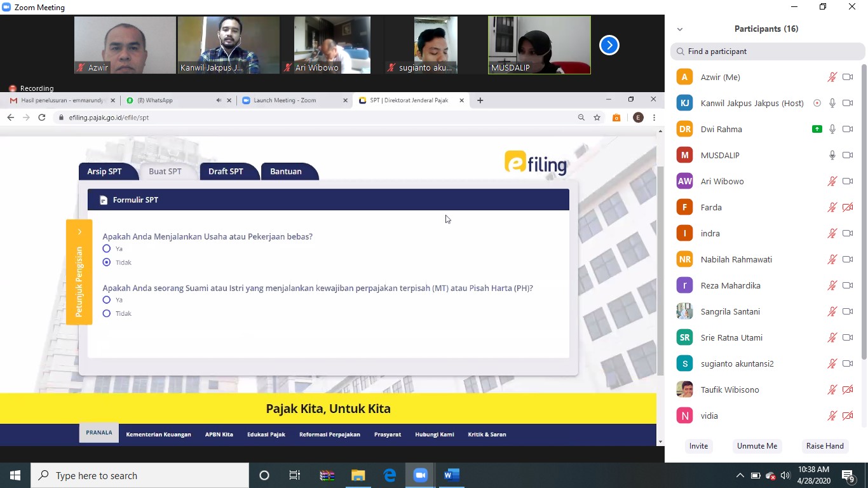This screenshot has width=868, height=488.
Task: Click the blue next-page arrow in video strip
Action: click(x=609, y=45)
